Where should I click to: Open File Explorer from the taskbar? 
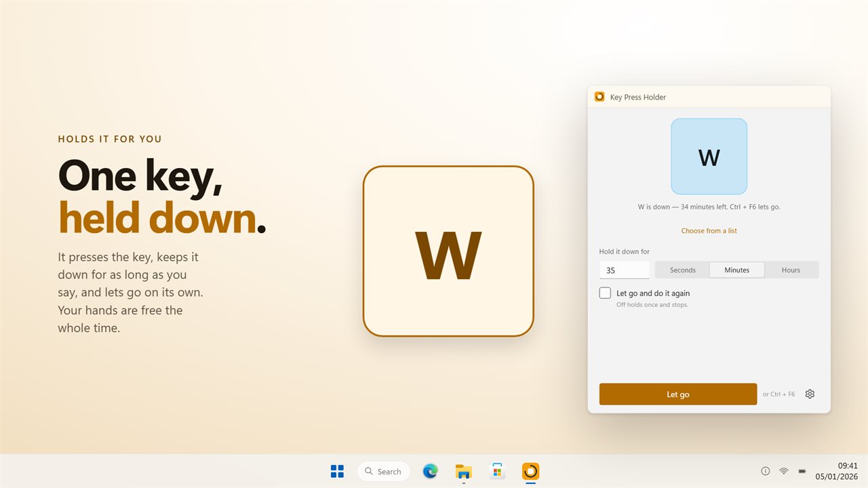(x=464, y=471)
